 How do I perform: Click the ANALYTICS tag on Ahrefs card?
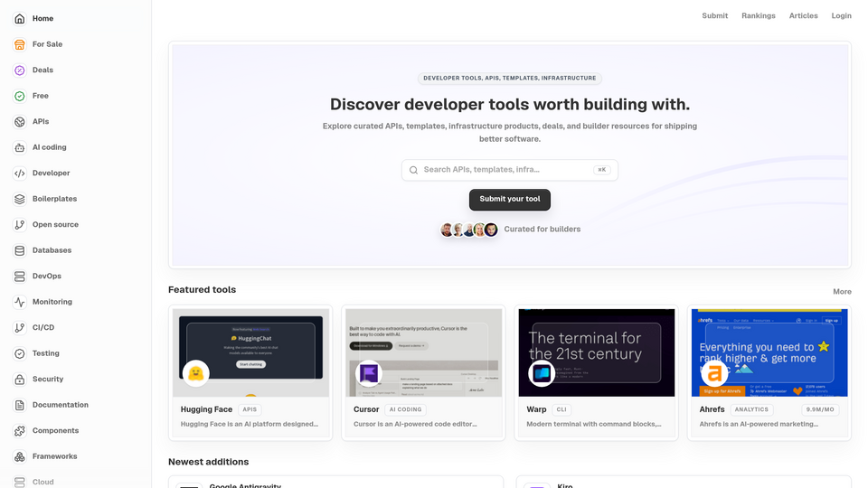point(751,410)
